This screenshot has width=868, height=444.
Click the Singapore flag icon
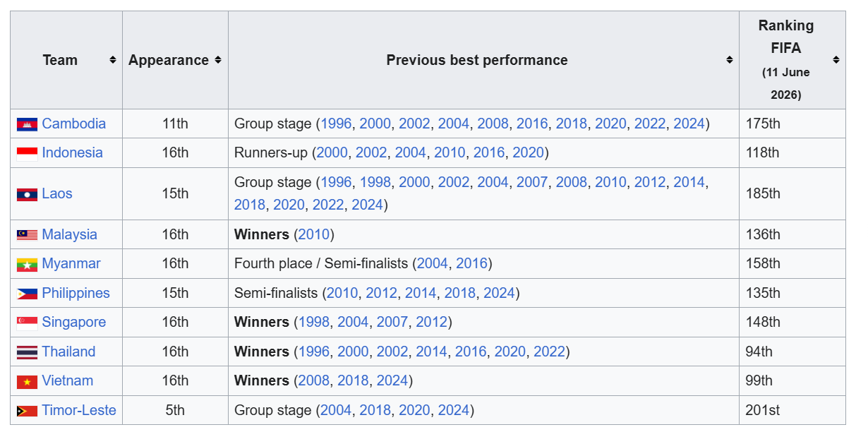pyautogui.click(x=27, y=323)
